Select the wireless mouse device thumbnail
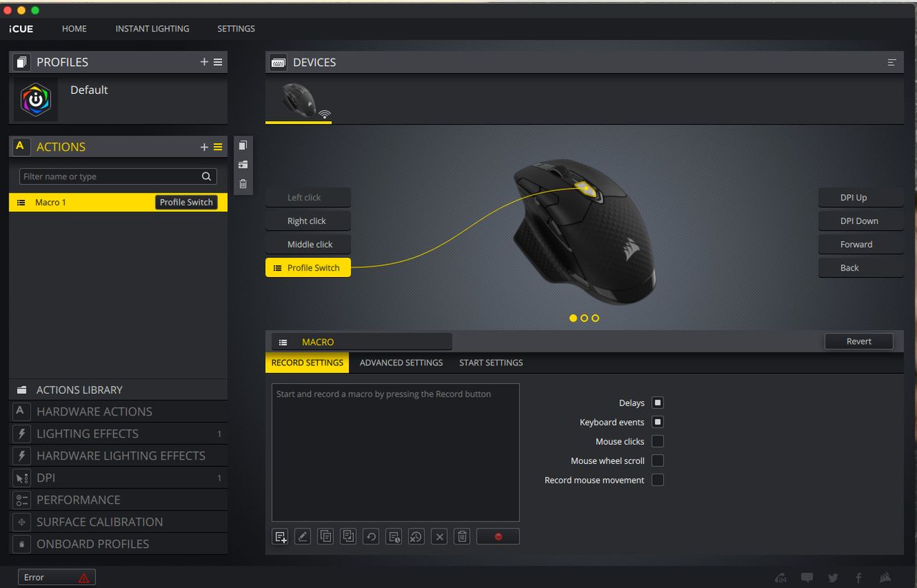The image size is (917, 588). click(299, 100)
